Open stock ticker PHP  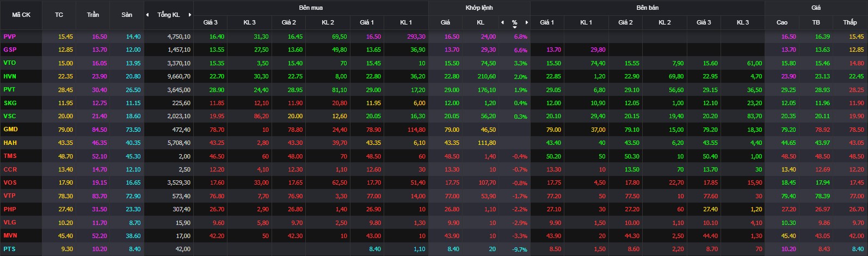point(10,209)
